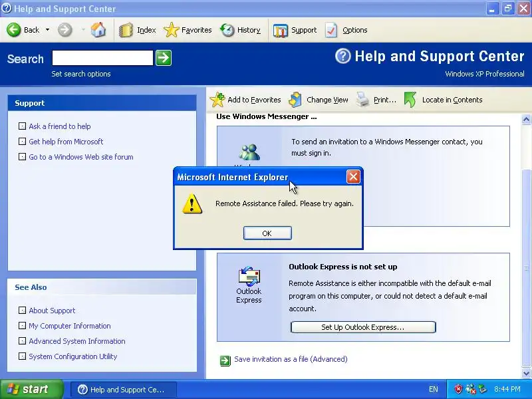532x399 pixels.
Task: Click Set Up Outlook Express button
Action: point(363,327)
